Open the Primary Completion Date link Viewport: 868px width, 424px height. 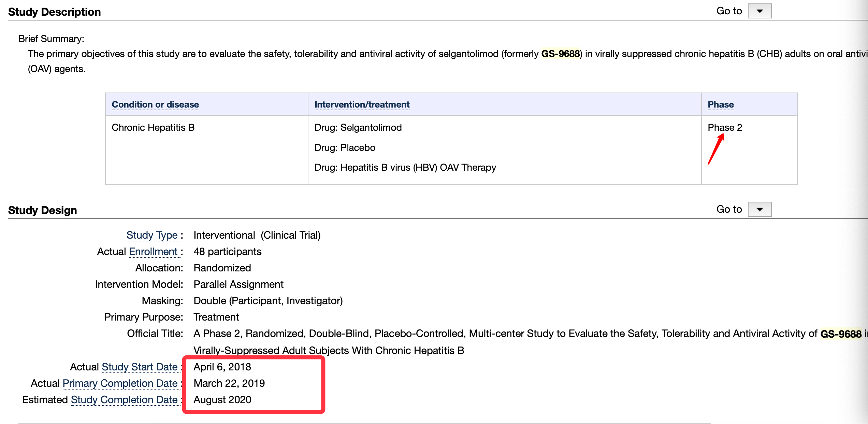pos(120,383)
